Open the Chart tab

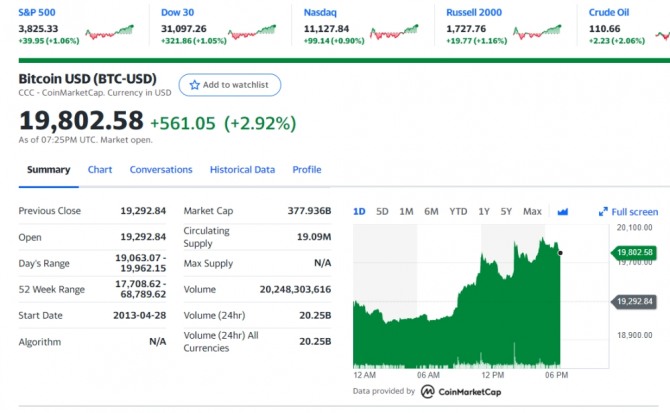[100, 170]
